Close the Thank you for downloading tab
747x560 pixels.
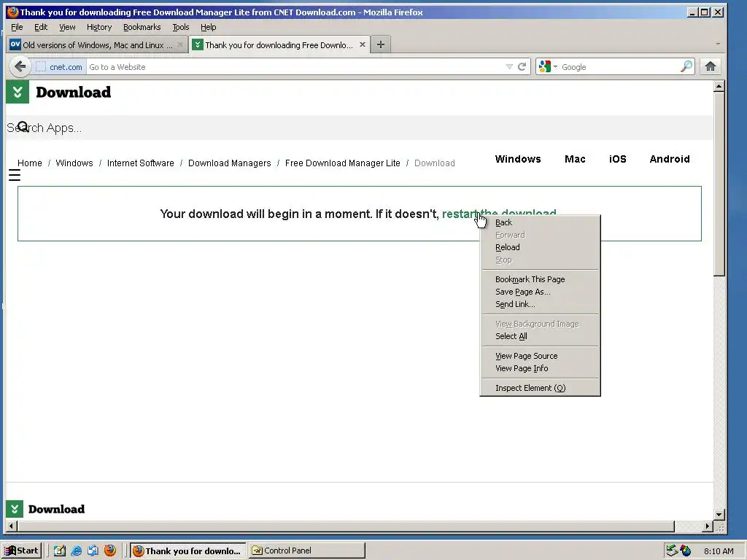363,44
